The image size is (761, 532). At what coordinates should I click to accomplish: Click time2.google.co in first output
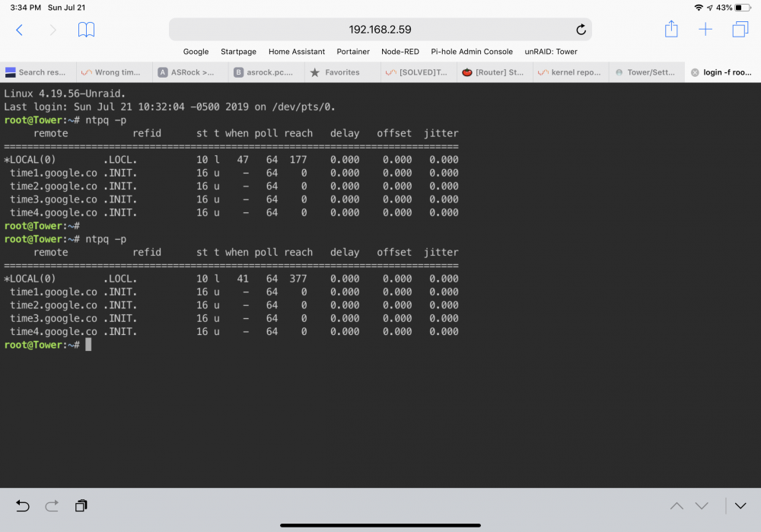click(x=53, y=186)
